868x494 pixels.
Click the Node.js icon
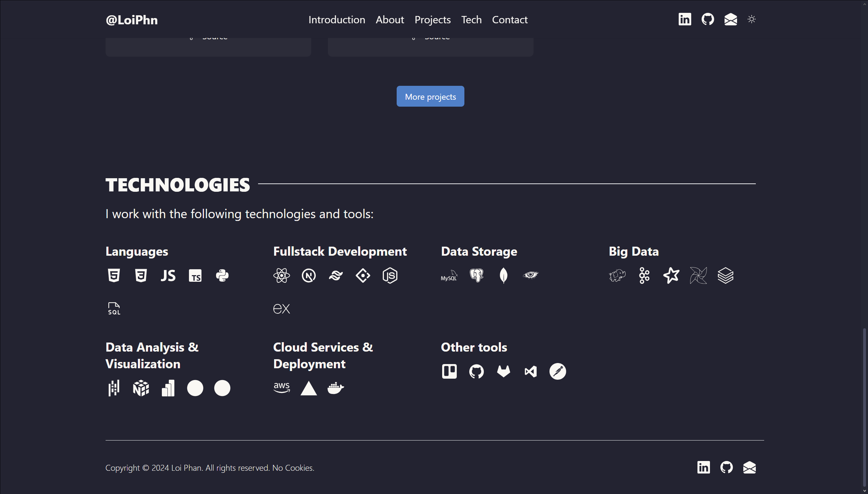point(390,276)
